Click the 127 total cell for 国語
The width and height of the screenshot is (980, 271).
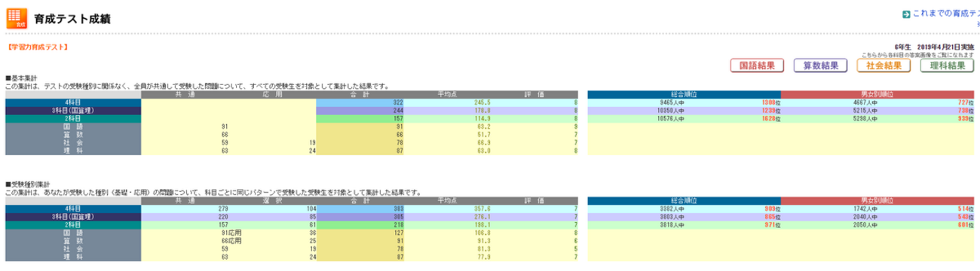click(x=360, y=233)
